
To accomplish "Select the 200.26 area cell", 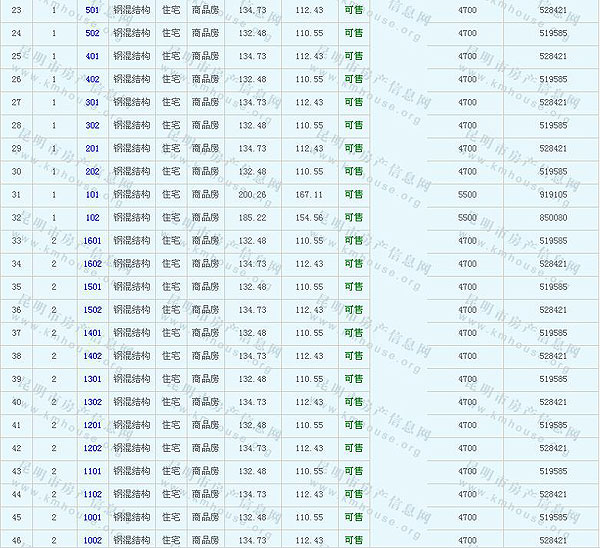I will (x=253, y=194).
